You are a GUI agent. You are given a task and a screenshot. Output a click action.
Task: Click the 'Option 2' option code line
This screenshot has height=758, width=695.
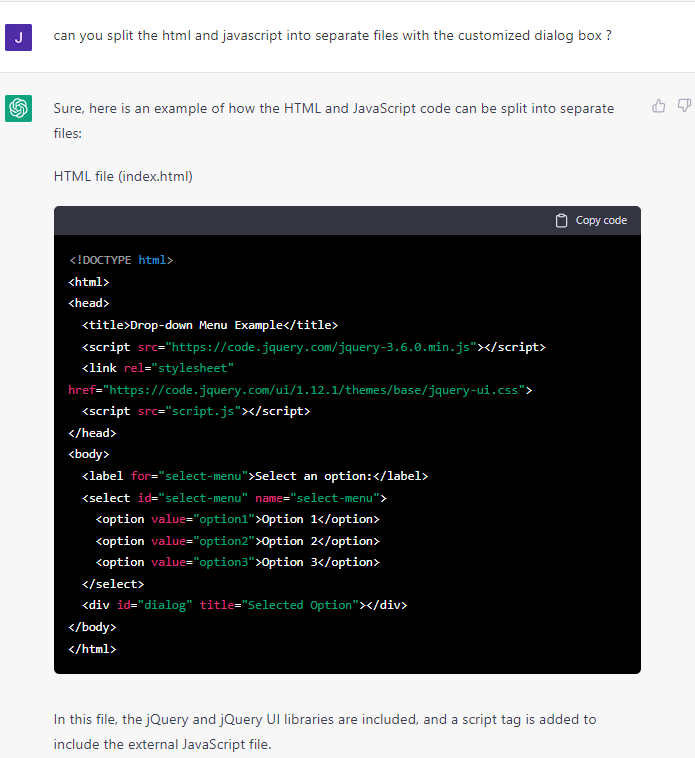pos(238,541)
